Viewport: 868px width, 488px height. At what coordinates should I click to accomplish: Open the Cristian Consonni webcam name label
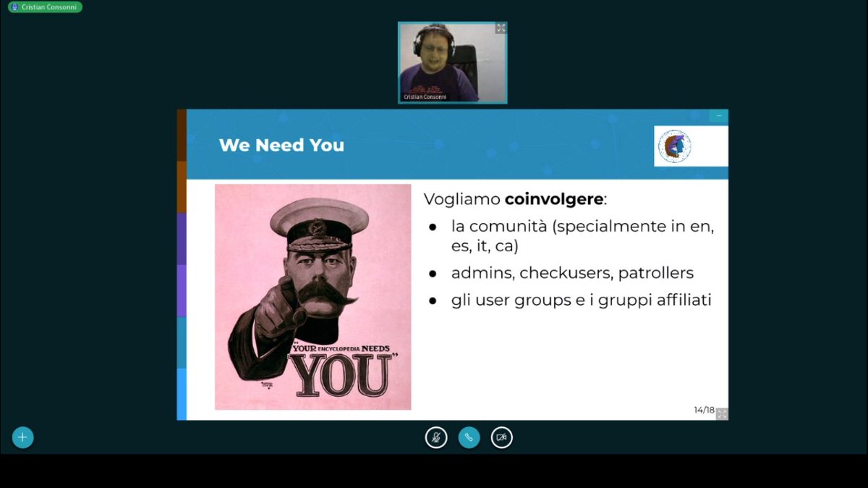(x=425, y=97)
